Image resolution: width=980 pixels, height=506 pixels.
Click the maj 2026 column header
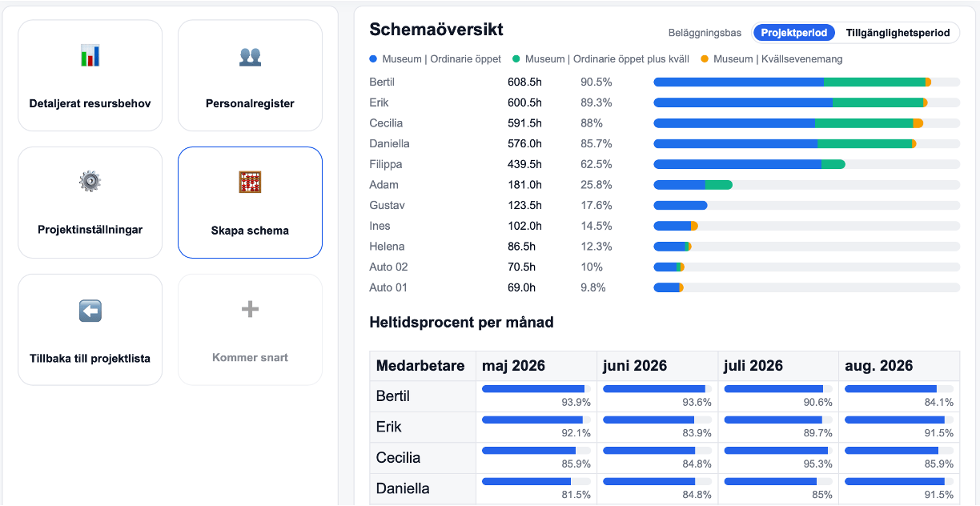513,366
